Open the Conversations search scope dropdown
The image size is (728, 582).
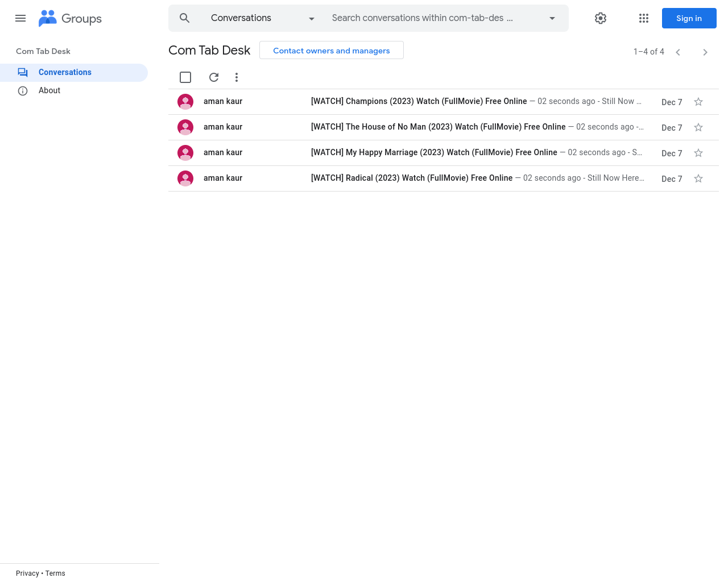click(x=263, y=18)
